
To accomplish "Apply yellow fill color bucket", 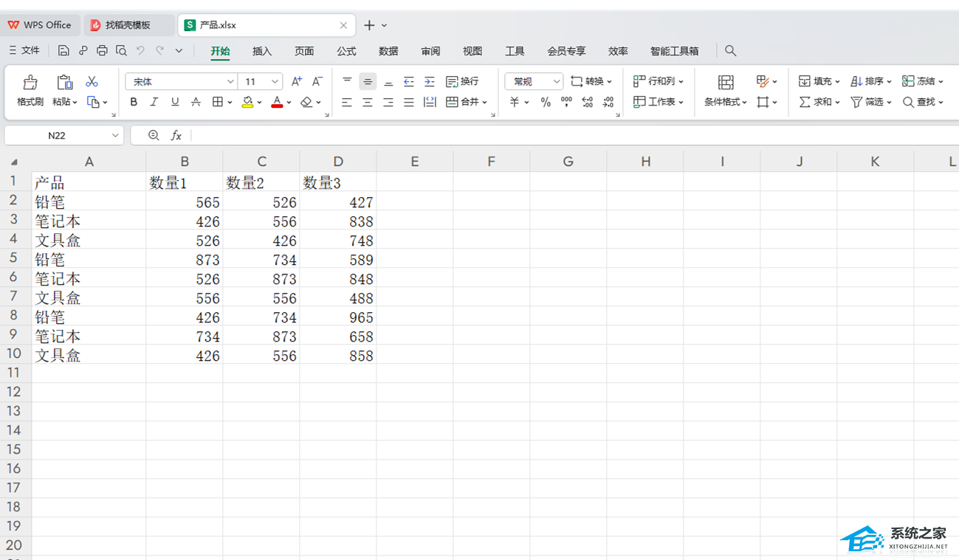I will point(248,102).
